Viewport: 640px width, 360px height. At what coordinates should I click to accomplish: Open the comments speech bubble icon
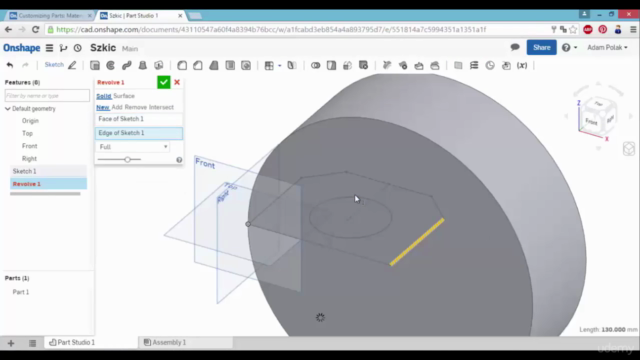[x=515, y=47]
